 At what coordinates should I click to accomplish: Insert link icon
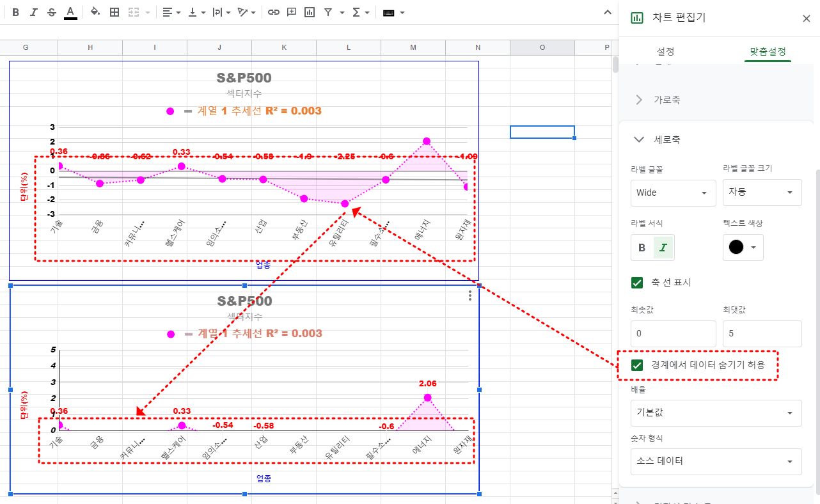274,12
